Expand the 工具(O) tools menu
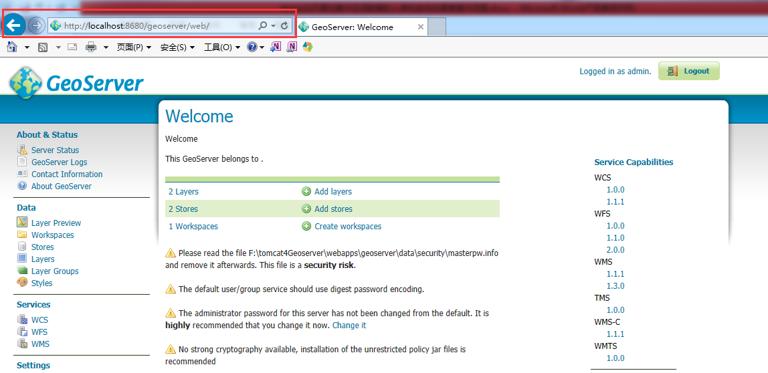Screen dimensions: 768x373 pyautogui.click(x=221, y=47)
